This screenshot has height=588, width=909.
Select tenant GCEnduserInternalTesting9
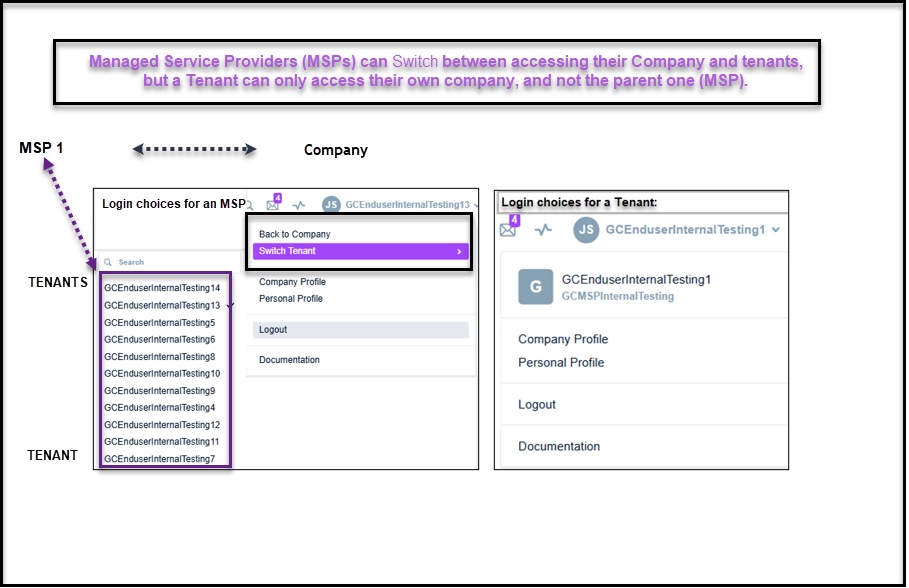pos(159,391)
